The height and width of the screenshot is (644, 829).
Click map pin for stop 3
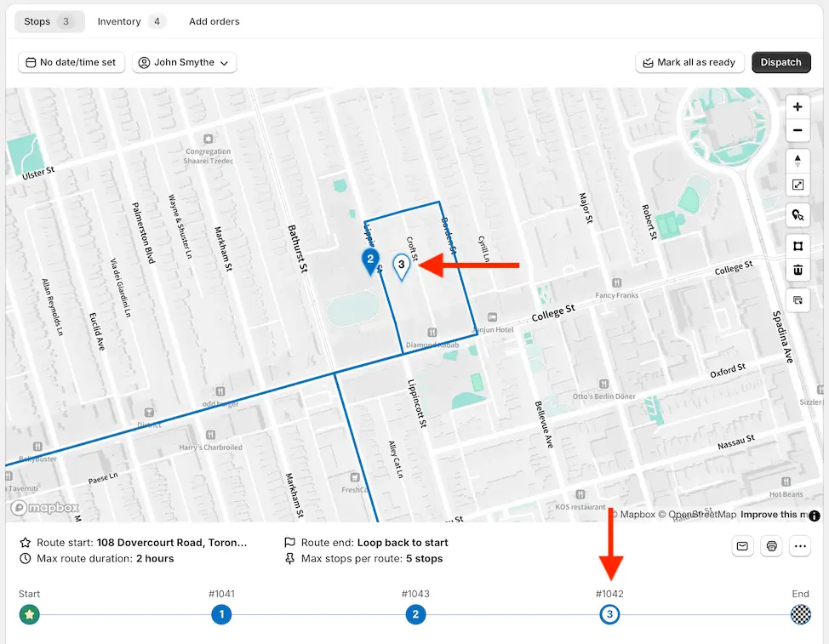[401, 266]
